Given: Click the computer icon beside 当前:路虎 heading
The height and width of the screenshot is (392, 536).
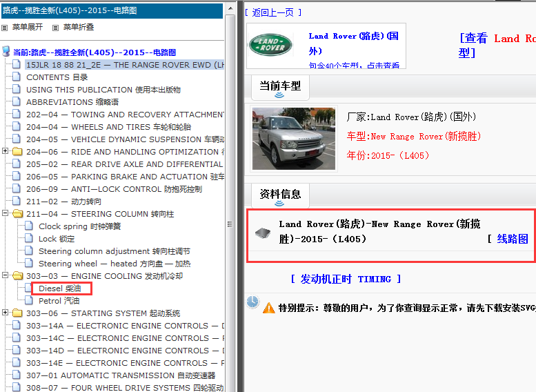Looking at the screenshot, I should coord(6,52).
